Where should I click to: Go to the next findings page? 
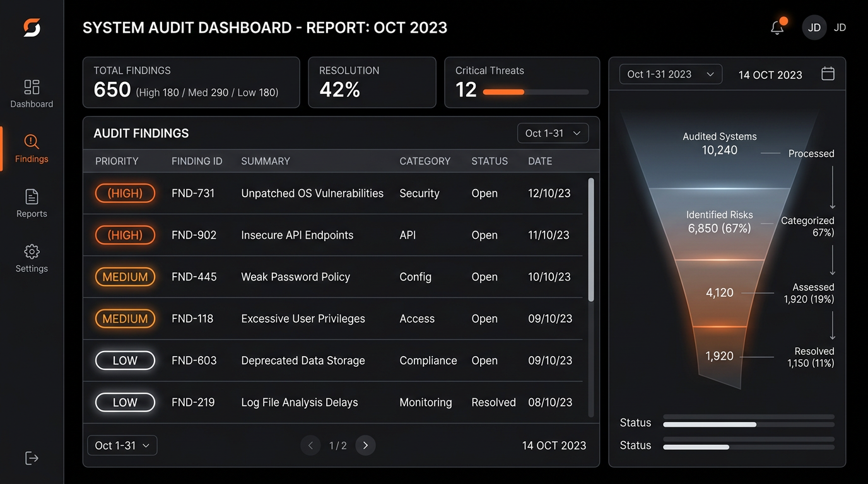[365, 446]
